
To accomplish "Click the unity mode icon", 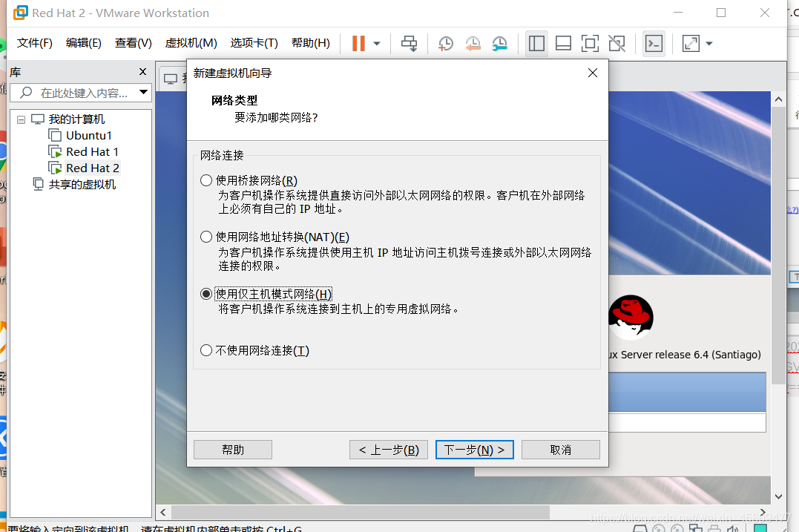I will pos(617,43).
